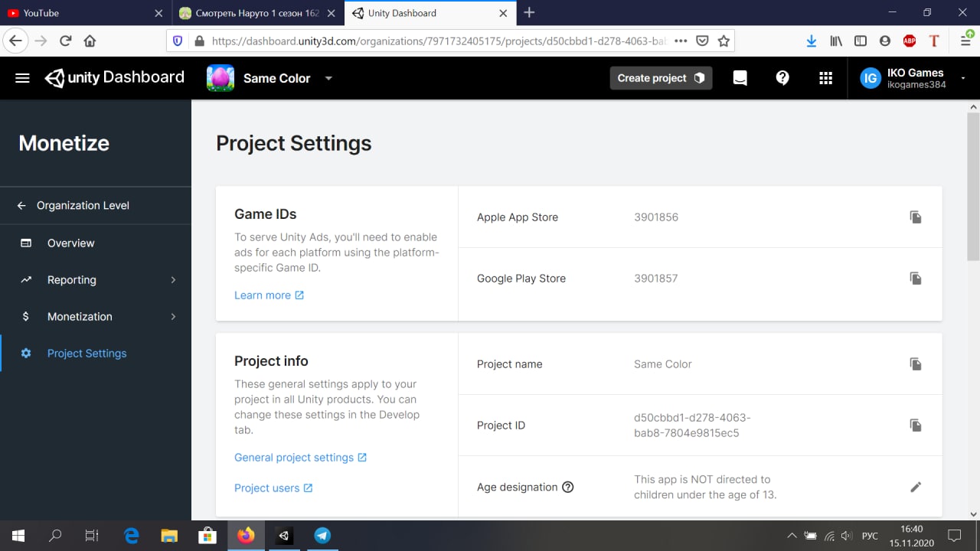This screenshot has height=551, width=980.
Task: Click the Overview card icon
Action: click(x=26, y=243)
